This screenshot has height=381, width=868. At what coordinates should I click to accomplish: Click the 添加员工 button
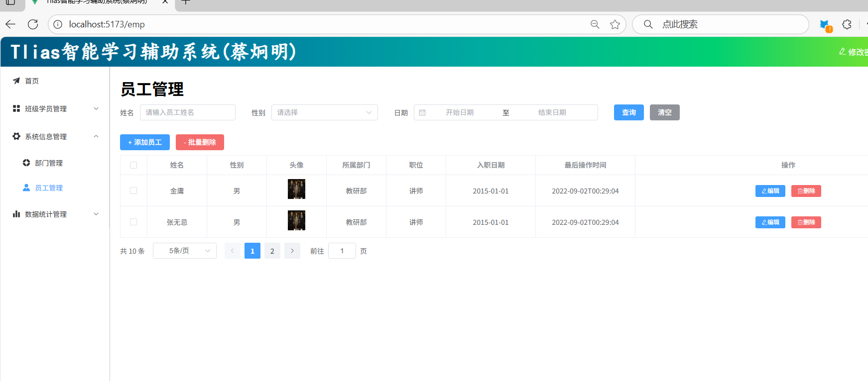(x=144, y=142)
